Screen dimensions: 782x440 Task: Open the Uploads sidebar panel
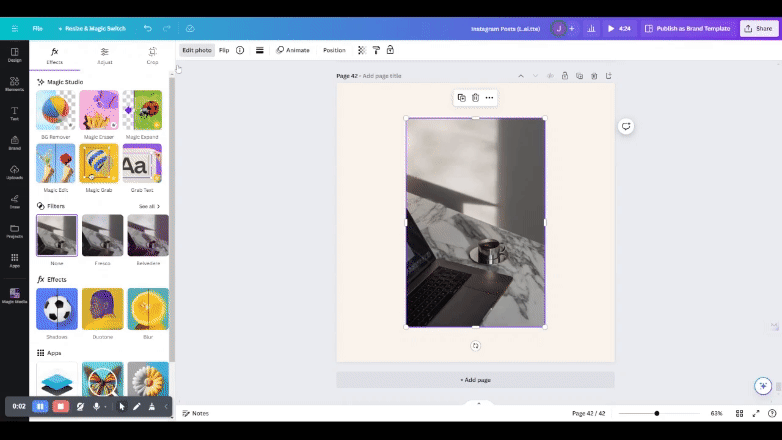click(14, 171)
